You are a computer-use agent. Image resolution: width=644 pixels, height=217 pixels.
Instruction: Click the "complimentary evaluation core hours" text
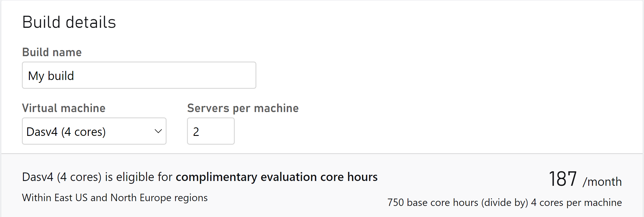pyautogui.click(x=277, y=177)
